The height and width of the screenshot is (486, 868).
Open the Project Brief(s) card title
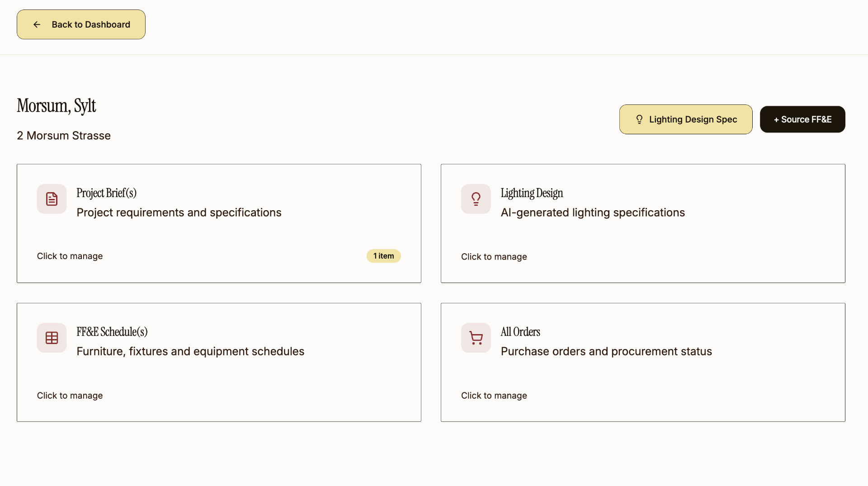pyautogui.click(x=106, y=193)
